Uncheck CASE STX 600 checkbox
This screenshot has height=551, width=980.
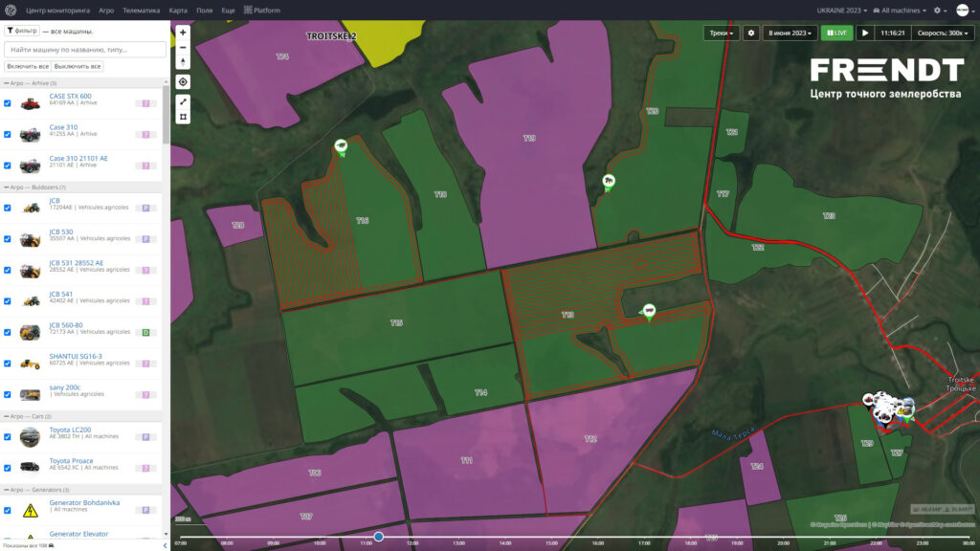8,103
